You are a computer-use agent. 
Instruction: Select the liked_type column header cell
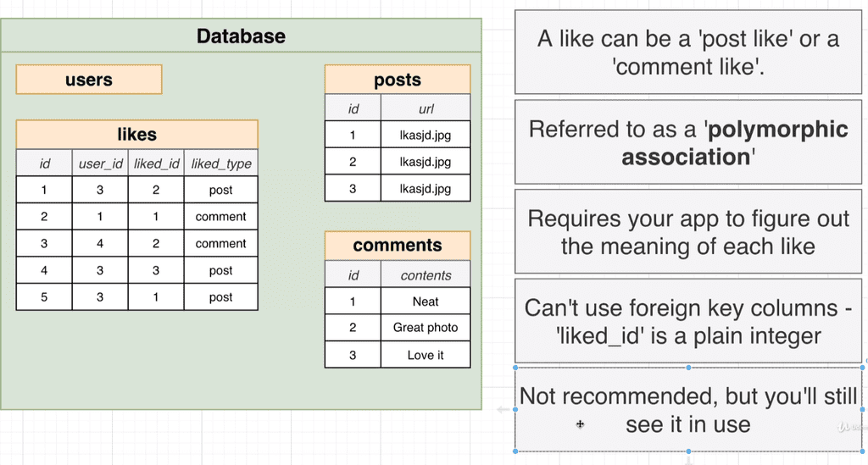click(x=220, y=163)
